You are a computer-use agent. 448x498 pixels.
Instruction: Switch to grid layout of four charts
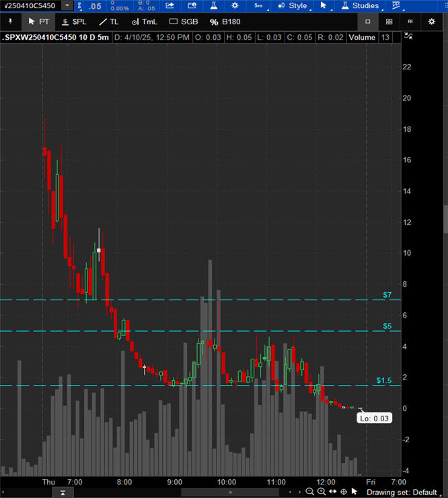coord(389,22)
